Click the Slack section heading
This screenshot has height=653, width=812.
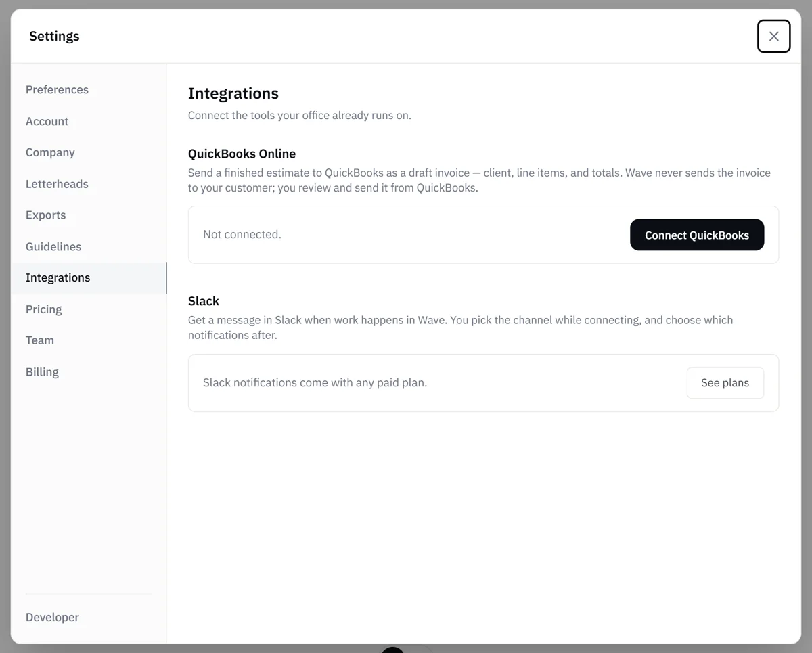click(x=204, y=301)
